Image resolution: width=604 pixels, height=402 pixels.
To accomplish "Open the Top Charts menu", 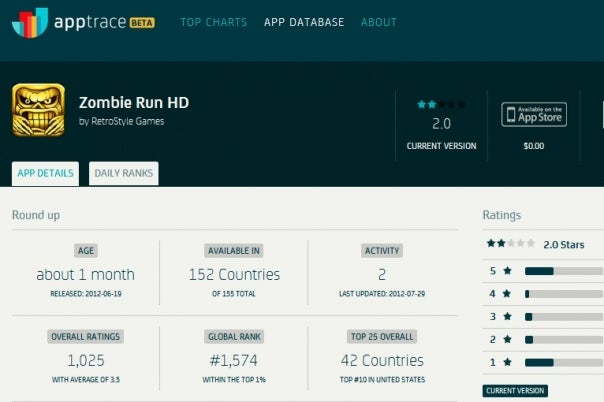I will [x=214, y=22].
